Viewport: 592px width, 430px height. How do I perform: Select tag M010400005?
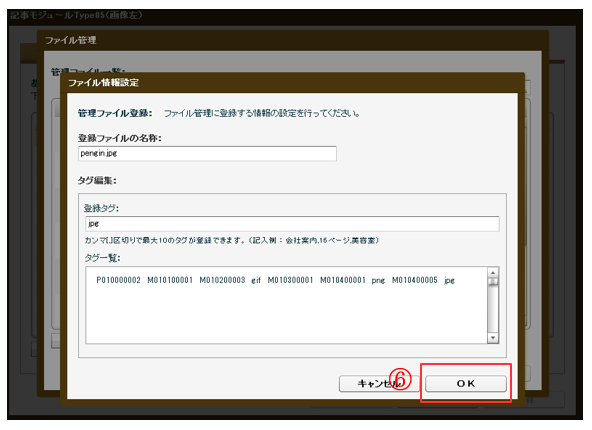pos(414,280)
